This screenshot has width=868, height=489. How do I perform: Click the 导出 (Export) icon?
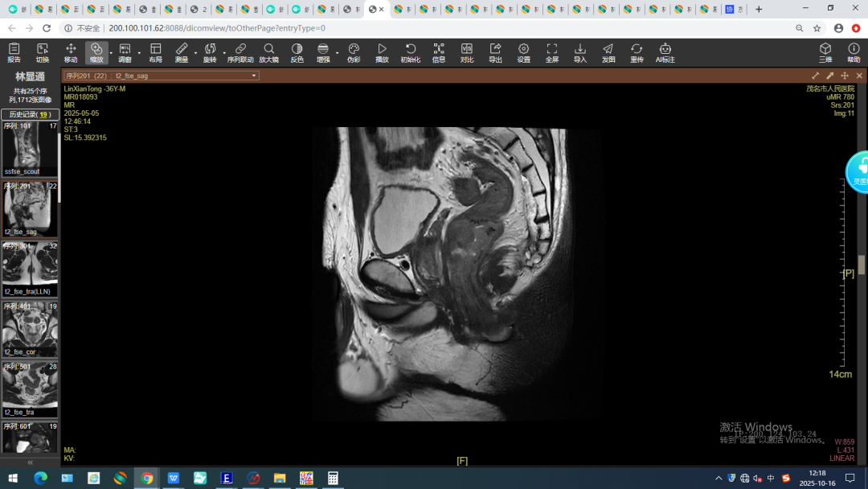tap(495, 52)
